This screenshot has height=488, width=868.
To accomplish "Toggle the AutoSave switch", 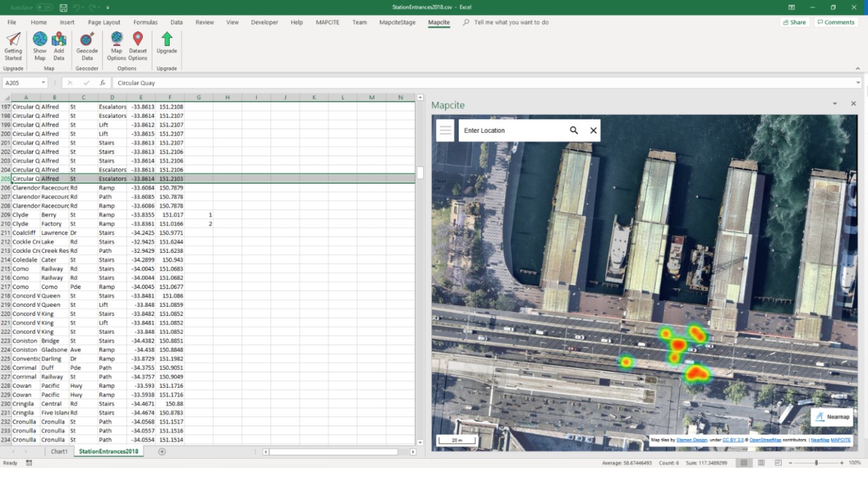I will (44, 8).
